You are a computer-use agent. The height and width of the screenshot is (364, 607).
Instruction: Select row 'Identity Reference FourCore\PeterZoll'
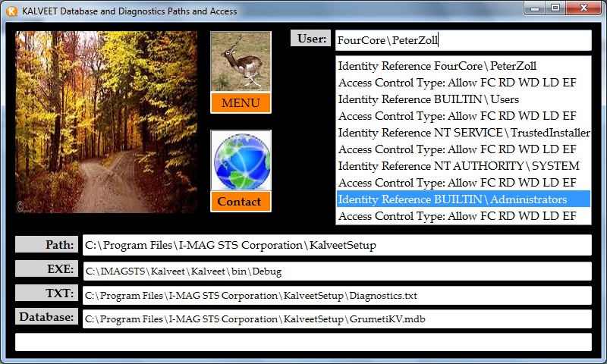click(x=463, y=66)
